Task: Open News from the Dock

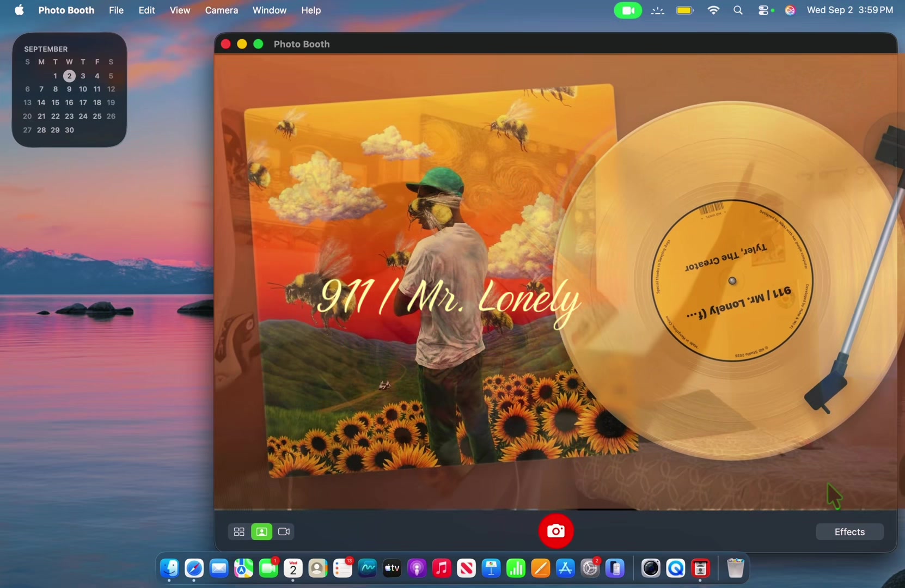Action: (467, 568)
